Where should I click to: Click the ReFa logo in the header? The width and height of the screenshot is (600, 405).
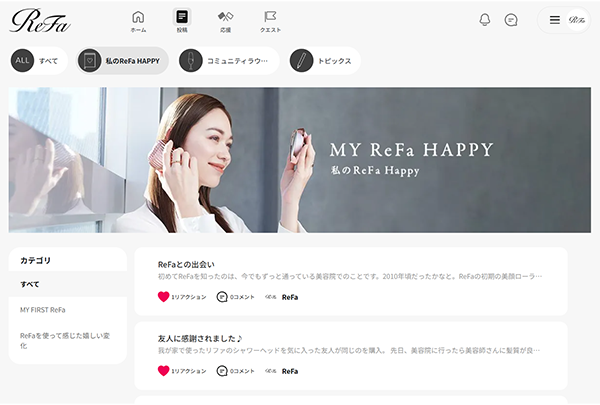(40, 21)
